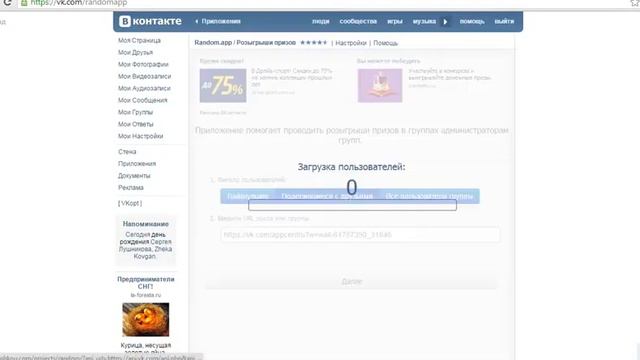The height and width of the screenshot is (360, 640).
Task: Click the 75% discount ad image
Action: pos(223,85)
